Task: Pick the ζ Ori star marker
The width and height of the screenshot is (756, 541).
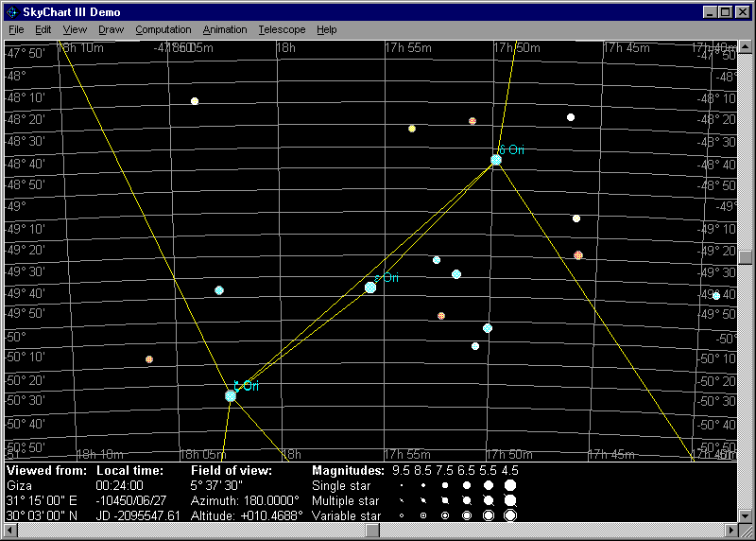Action: coord(231,395)
